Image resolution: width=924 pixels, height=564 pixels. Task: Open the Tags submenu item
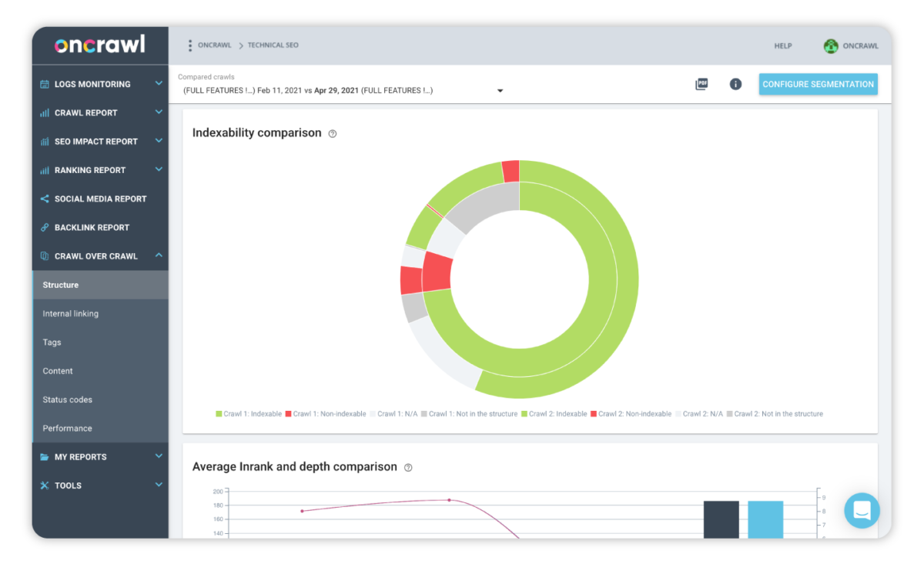(101, 342)
